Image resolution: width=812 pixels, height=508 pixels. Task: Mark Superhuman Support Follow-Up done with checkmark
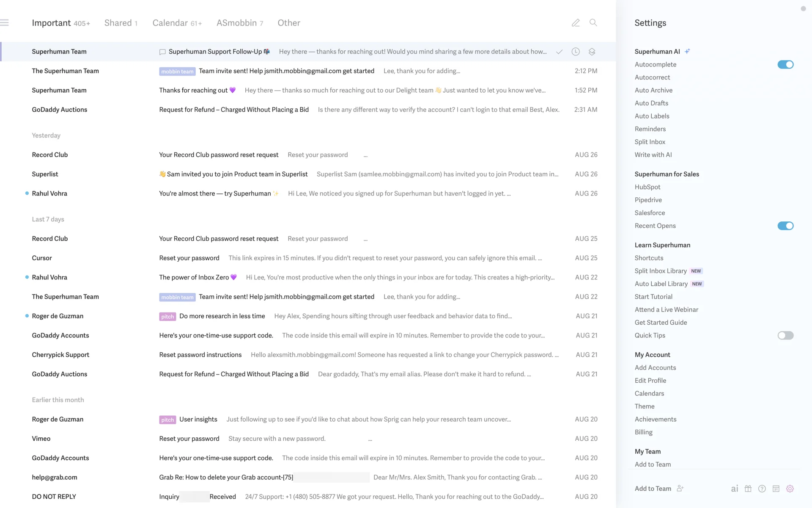point(559,52)
